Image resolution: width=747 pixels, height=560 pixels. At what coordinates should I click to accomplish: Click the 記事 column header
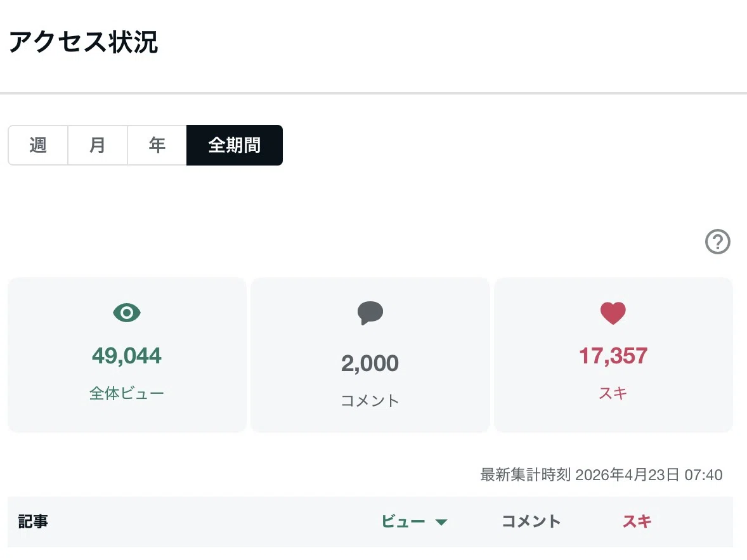(33, 521)
